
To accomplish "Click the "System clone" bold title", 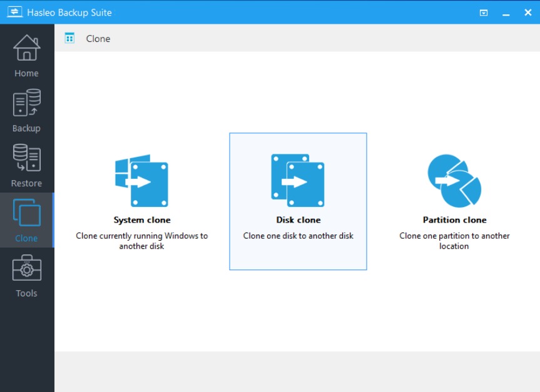I will coord(142,220).
